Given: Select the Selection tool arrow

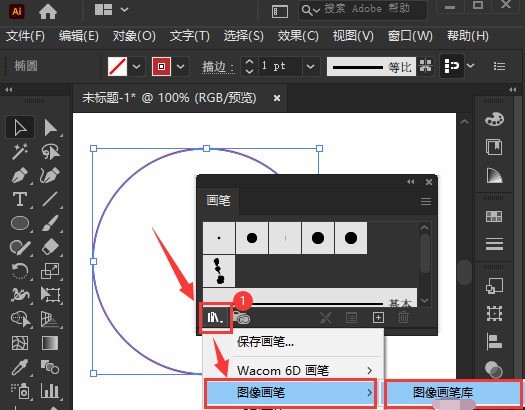Looking at the screenshot, I should (20, 127).
